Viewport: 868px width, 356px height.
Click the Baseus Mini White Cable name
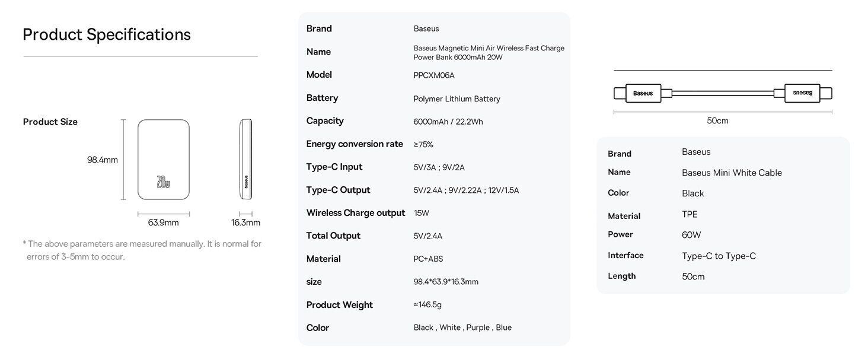pos(732,173)
